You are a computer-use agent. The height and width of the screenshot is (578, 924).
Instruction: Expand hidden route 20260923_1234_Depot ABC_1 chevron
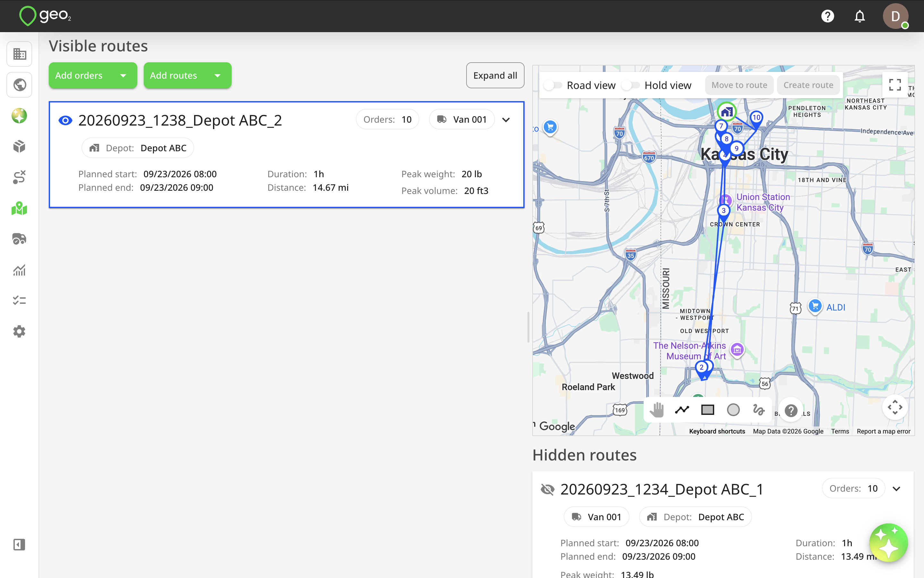click(896, 488)
